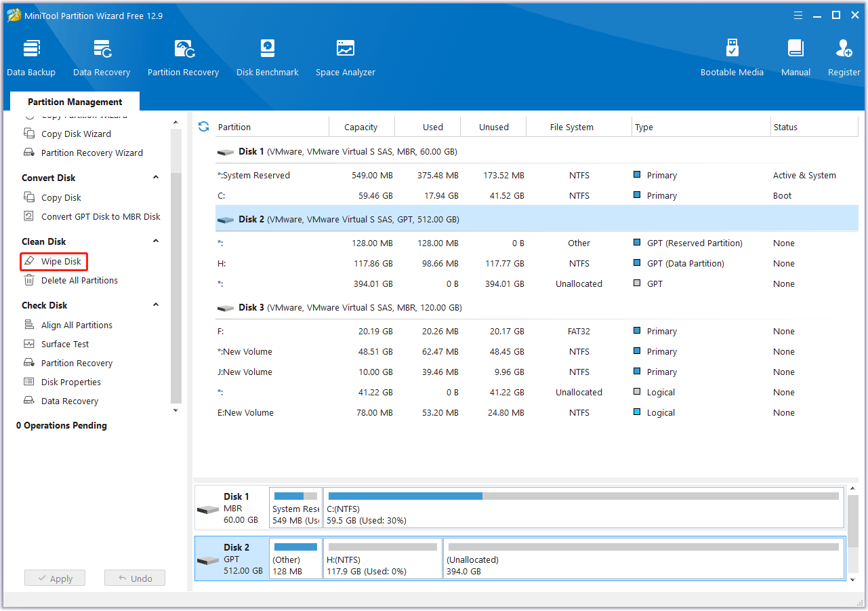Select the C:(NTFS) usage bar on Disk 1

pos(583,496)
